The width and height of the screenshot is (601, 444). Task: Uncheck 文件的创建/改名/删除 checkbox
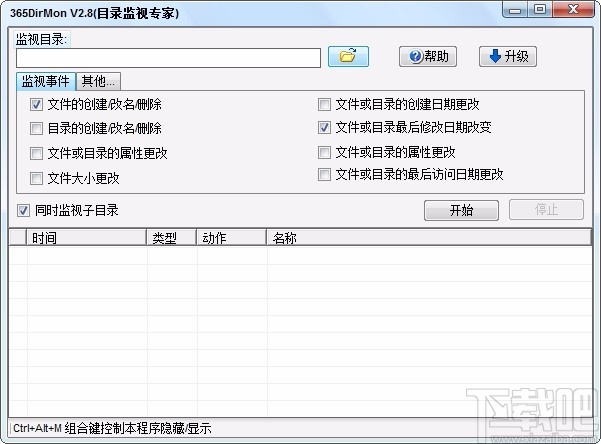pos(36,104)
